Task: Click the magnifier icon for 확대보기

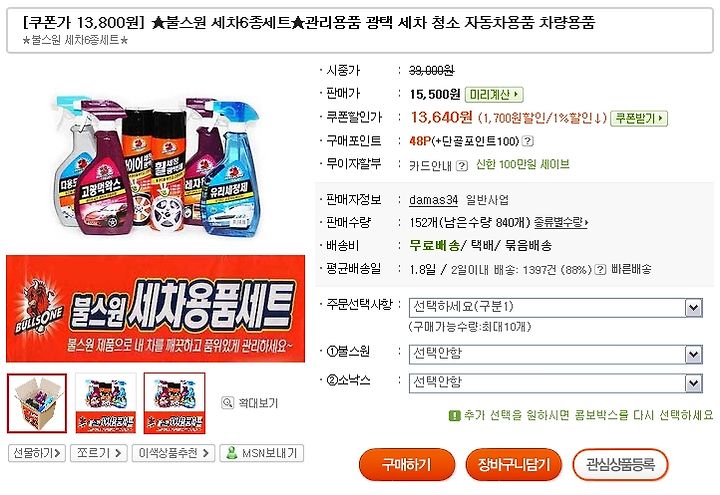Action: pos(227,403)
